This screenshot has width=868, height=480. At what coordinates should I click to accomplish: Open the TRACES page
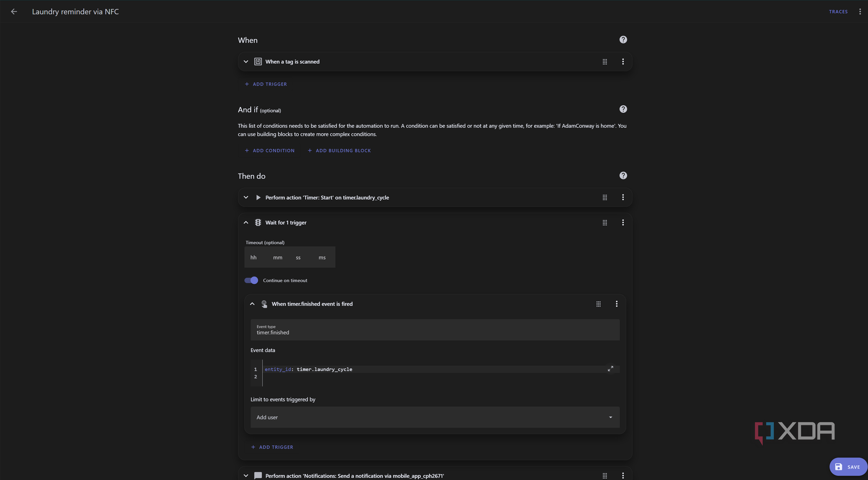(x=838, y=11)
